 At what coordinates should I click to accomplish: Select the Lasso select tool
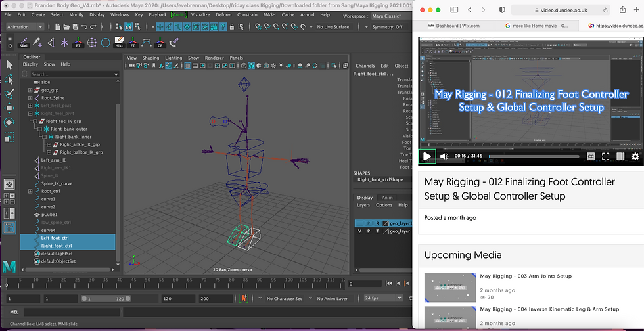click(x=9, y=79)
